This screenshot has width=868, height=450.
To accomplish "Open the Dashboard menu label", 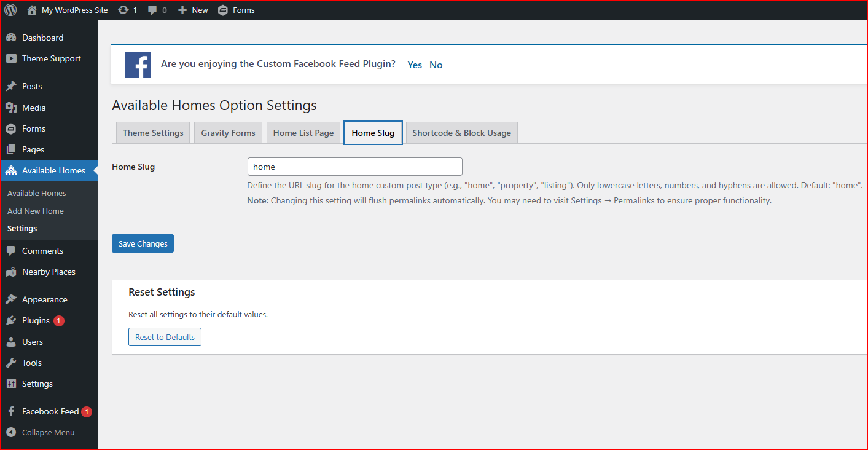I will (43, 37).
